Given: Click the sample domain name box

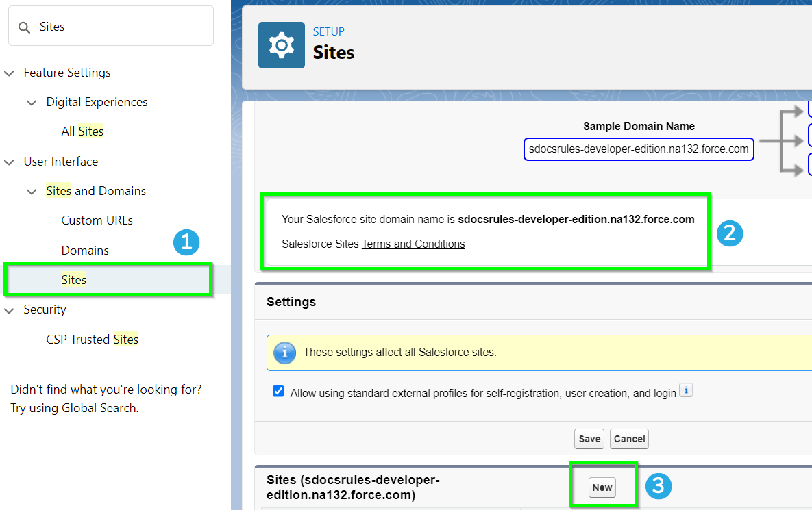Looking at the screenshot, I should click(x=639, y=149).
